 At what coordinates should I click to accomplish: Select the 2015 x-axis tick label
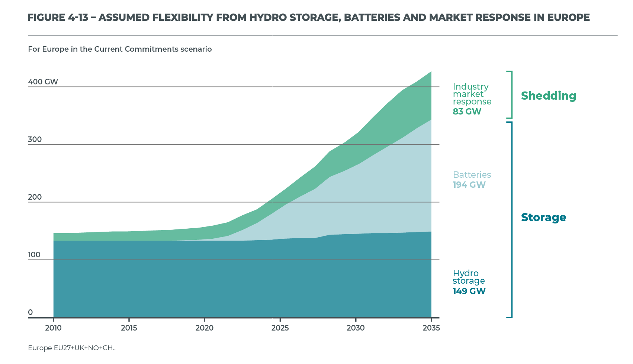tap(129, 328)
